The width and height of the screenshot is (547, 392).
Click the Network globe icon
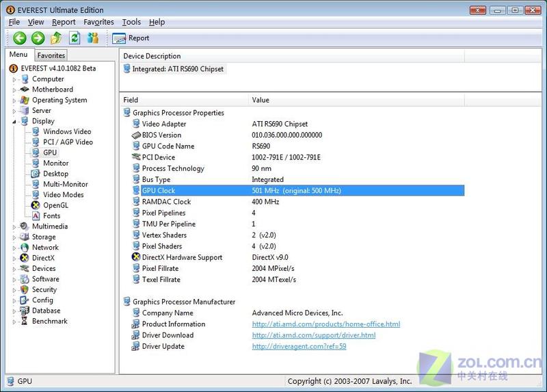tap(25, 248)
